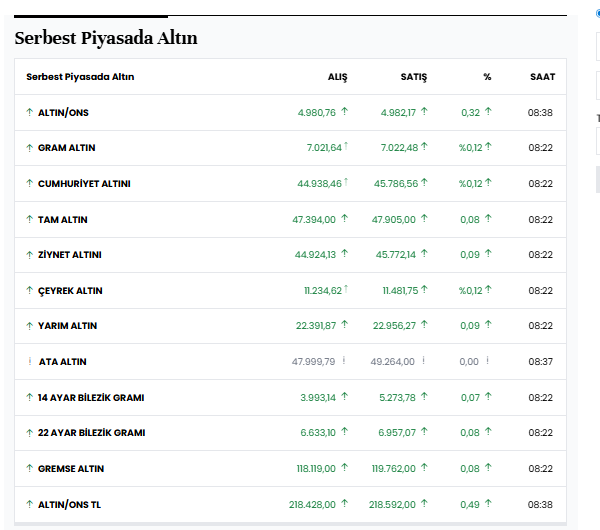Screen dimensions: 600x530
Task: Click the Serbest Piyasada Altın page heading
Action: tap(106, 38)
